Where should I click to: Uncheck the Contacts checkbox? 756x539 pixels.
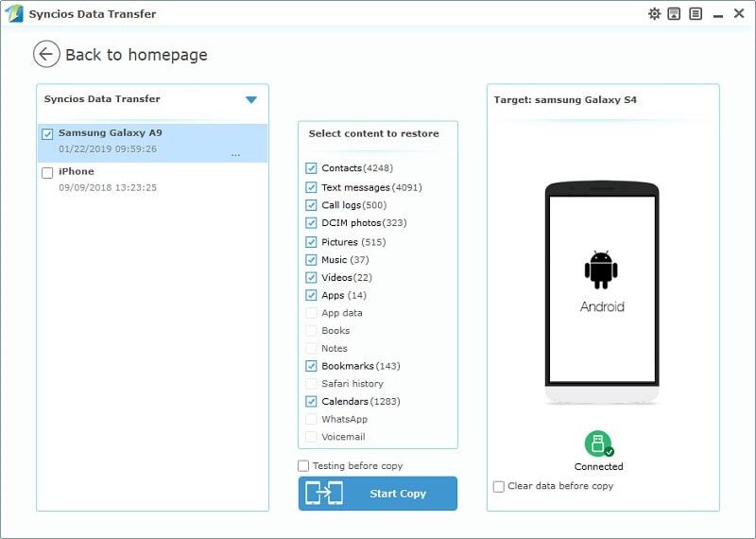point(312,168)
